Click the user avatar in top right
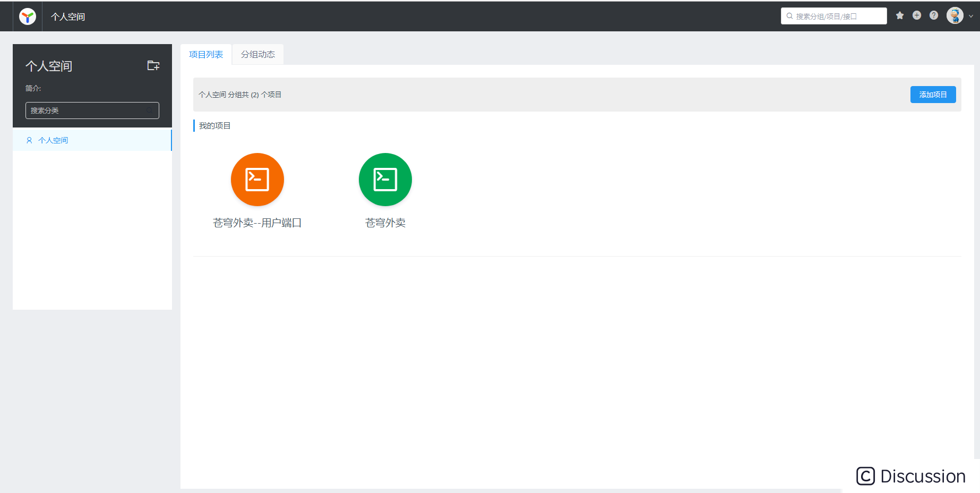 pyautogui.click(x=955, y=15)
